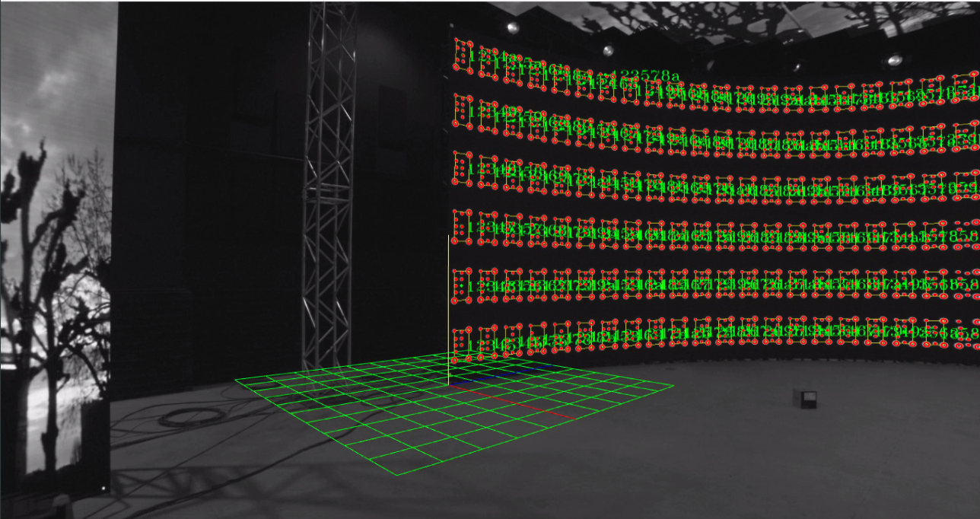Select leftmost marker pattern in third row
Screen dimensions: 980x519
[463, 168]
